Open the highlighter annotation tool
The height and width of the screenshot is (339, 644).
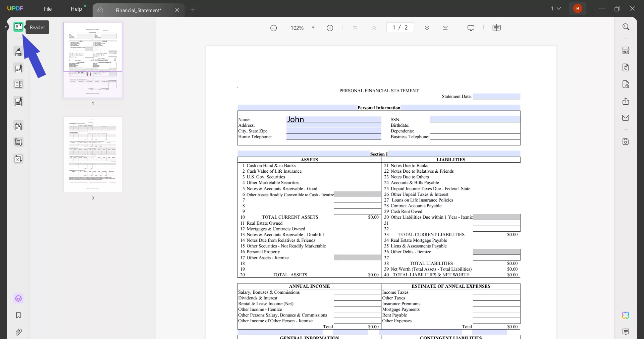(18, 51)
